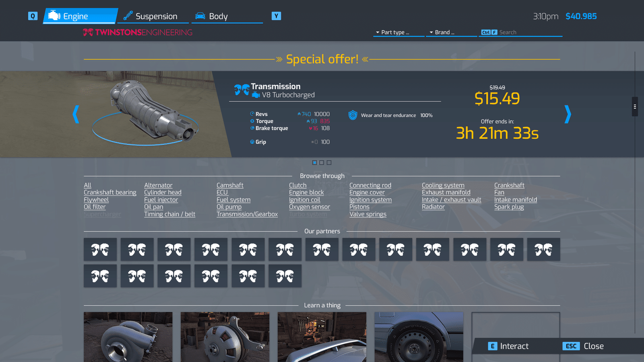Select the third offer page indicator
644x362 pixels.
coord(329,162)
